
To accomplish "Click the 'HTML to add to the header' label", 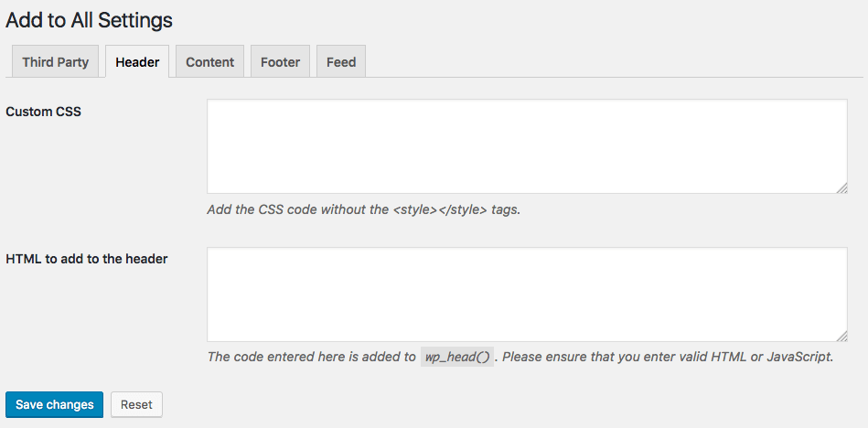I will (86, 259).
